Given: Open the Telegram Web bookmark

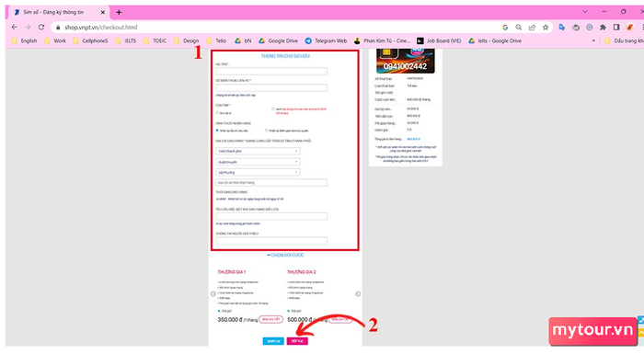Looking at the screenshot, I should point(326,40).
